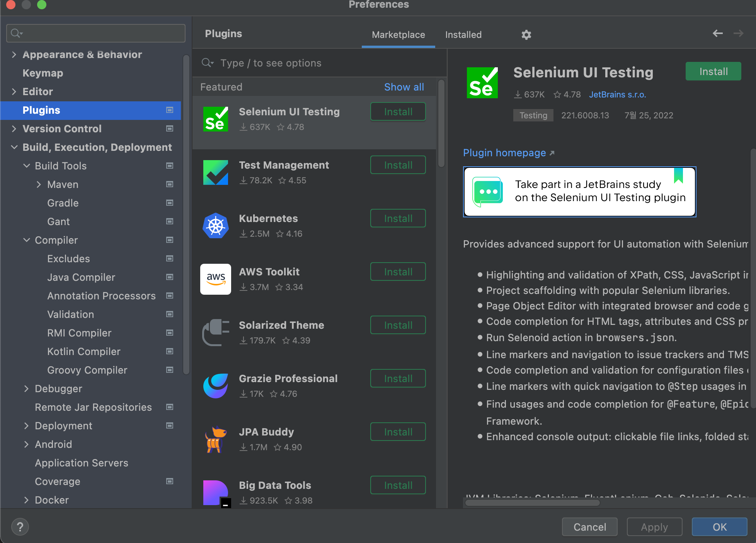Switch to the Marketplace tab

tap(398, 35)
